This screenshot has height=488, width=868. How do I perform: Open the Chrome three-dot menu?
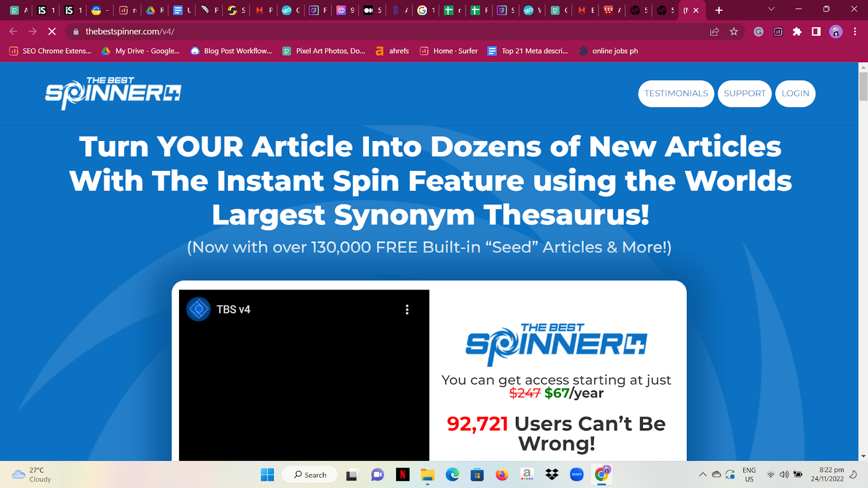click(x=855, y=31)
